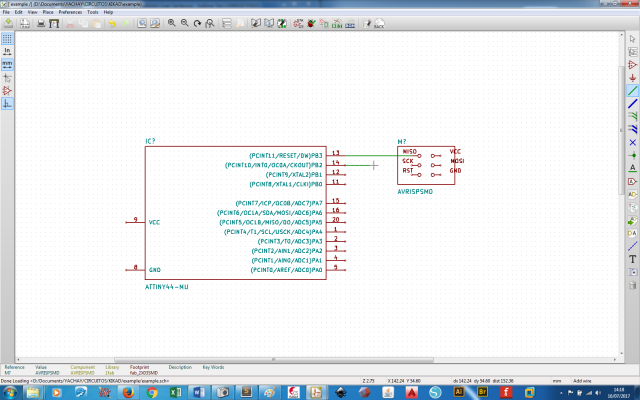
Task: Open the Edit menu
Action: click(19, 12)
